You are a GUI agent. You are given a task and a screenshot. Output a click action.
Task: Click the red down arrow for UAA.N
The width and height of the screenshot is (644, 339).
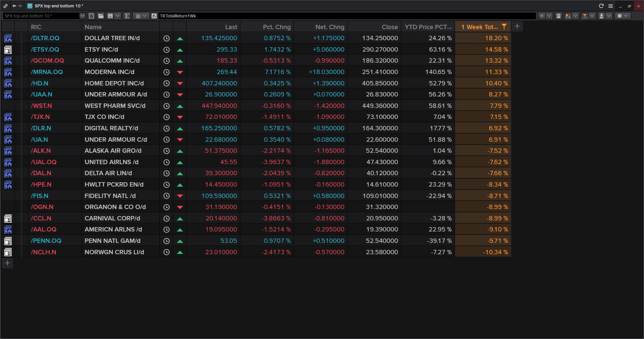(x=180, y=95)
